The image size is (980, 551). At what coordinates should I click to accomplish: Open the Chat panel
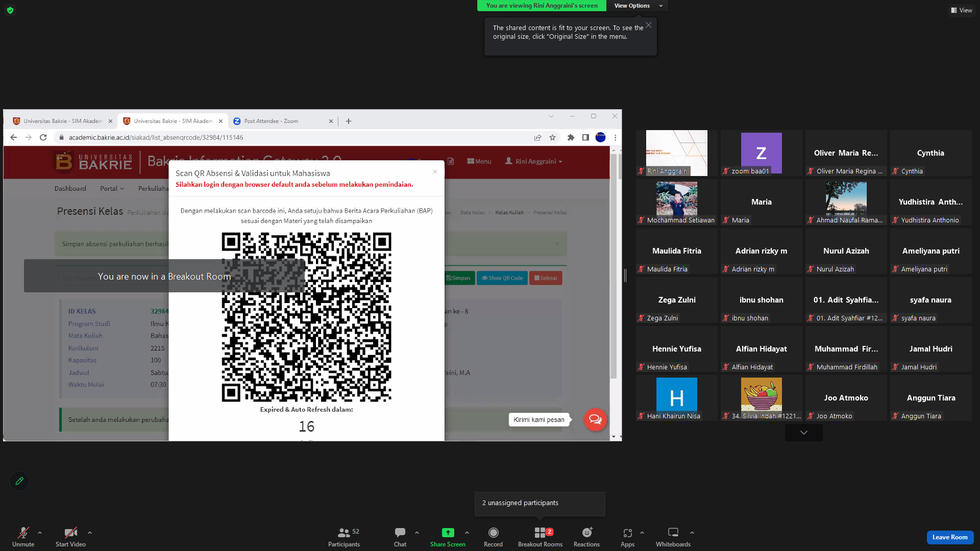pos(400,537)
